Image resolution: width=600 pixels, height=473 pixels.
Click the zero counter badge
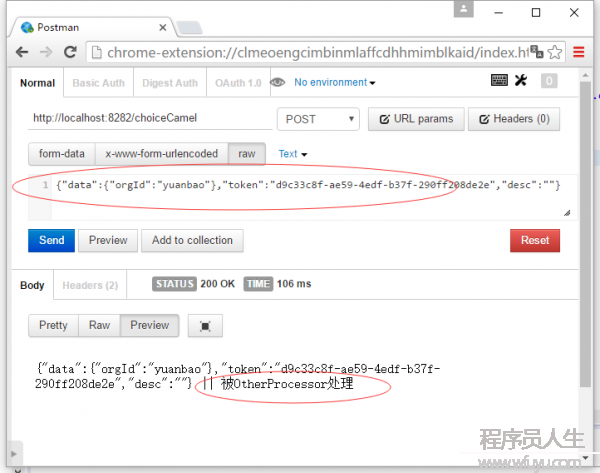[549, 81]
